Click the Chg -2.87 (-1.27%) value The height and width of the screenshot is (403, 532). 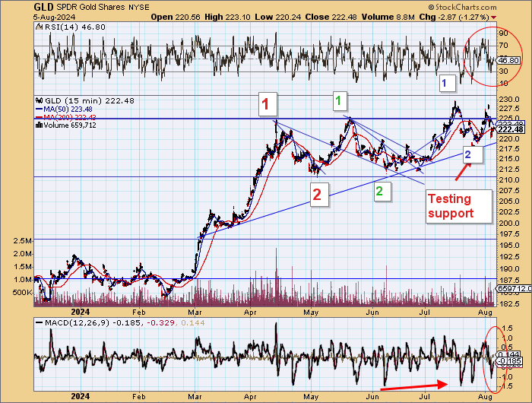pyautogui.click(x=454, y=17)
